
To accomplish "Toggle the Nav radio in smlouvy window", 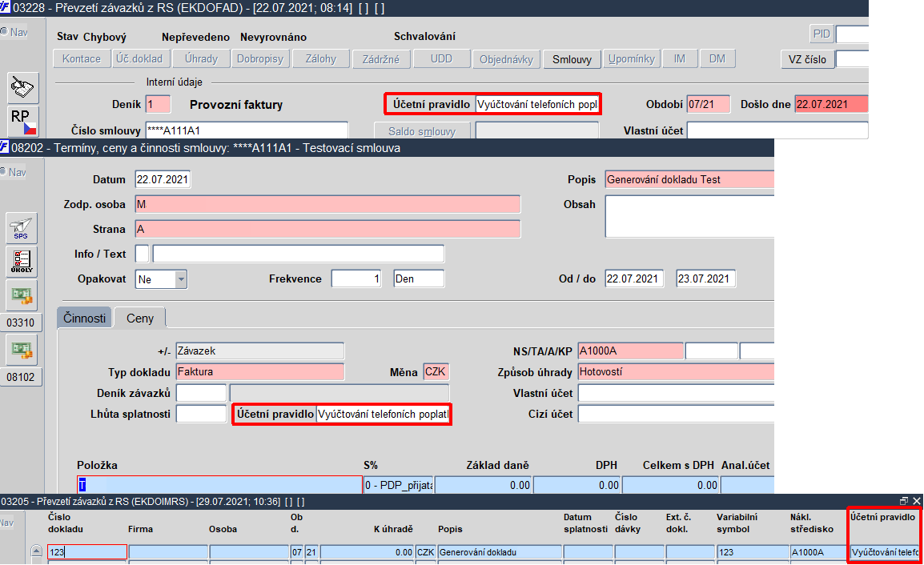I will coord(3,172).
